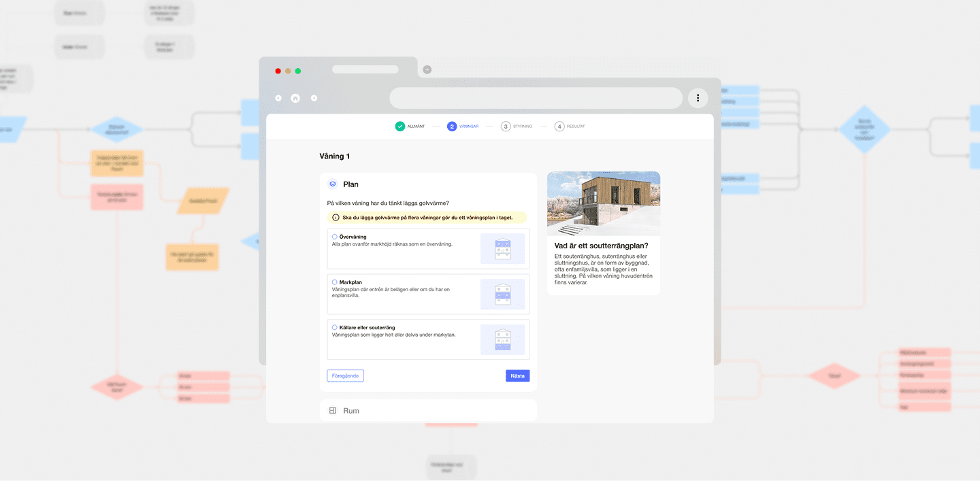Click the browser address bar
This screenshot has width=980, height=481.
[536, 98]
